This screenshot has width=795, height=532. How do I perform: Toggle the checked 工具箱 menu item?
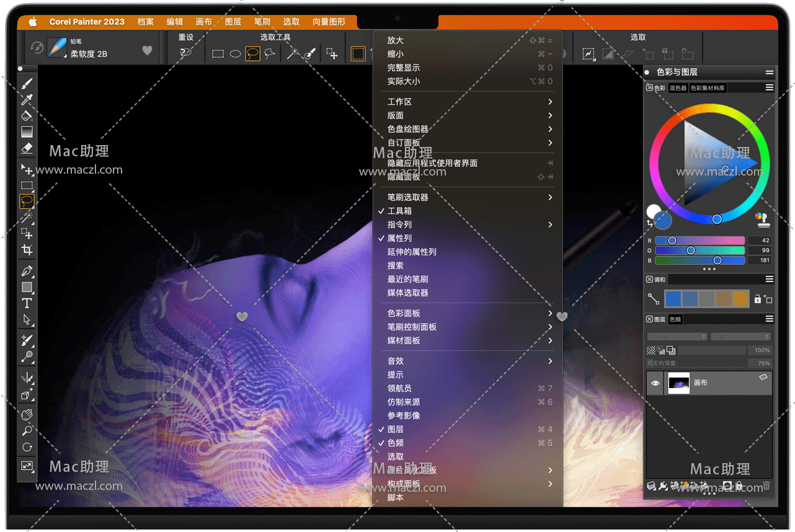coord(399,211)
